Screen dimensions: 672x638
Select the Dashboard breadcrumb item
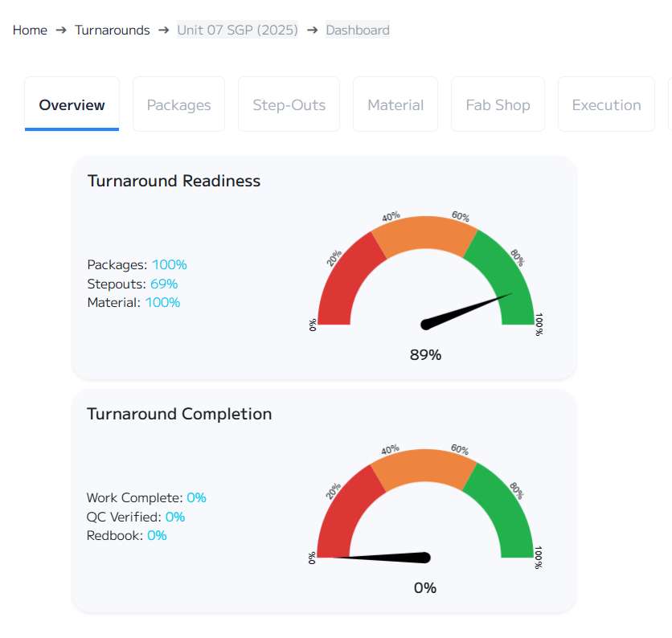click(358, 31)
